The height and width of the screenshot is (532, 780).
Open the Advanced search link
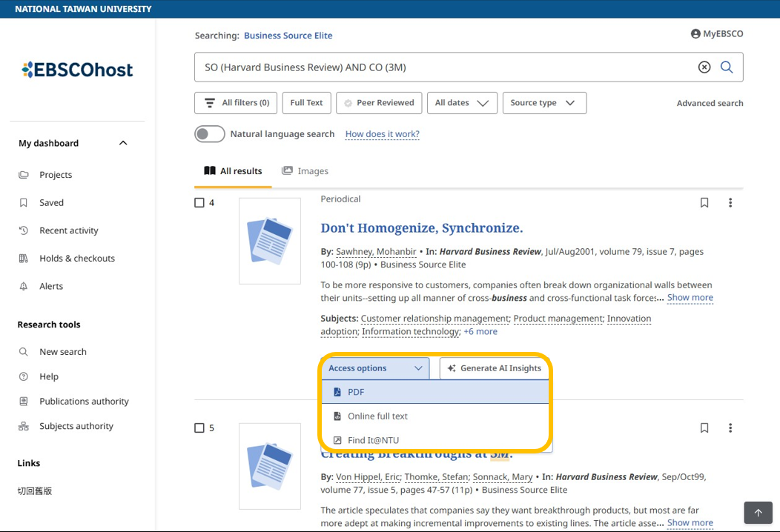[x=710, y=104]
